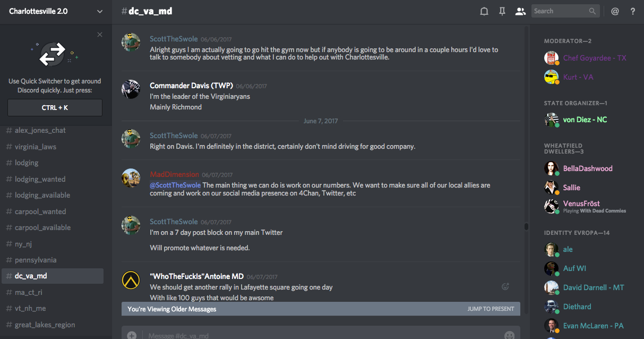The width and height of the screenshot is (644, 339).
Task: Open Chef Goyardee - TX member profile
Action: (594, 58)
